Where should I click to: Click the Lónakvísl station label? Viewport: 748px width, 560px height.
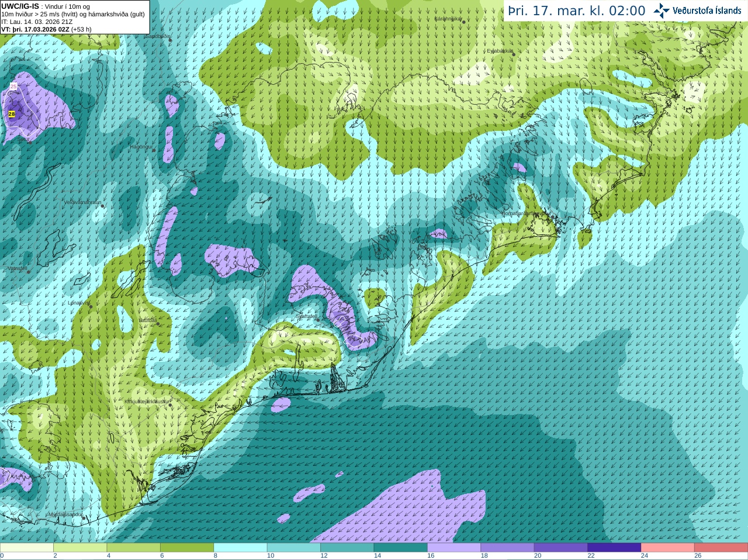[x=78, y=303]
